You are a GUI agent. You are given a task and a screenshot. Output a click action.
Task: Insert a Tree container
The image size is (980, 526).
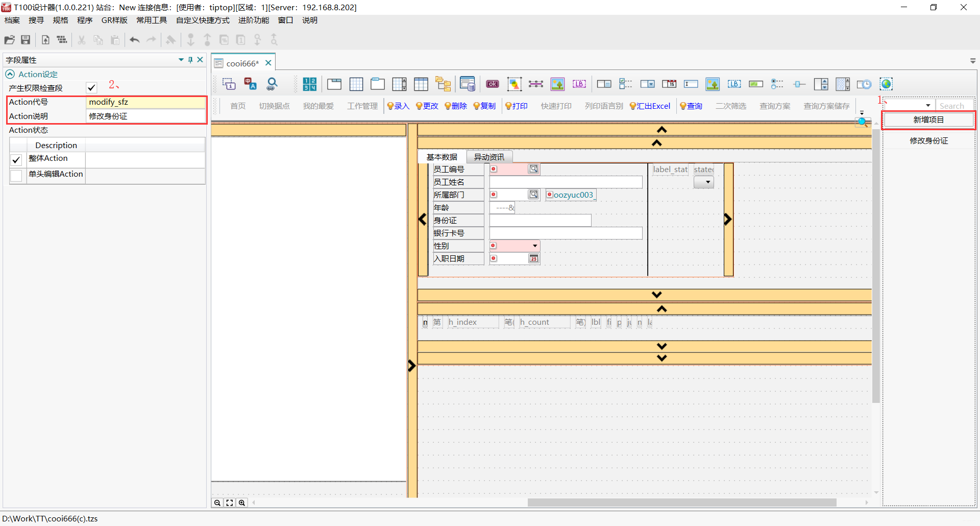coord(443,84)
